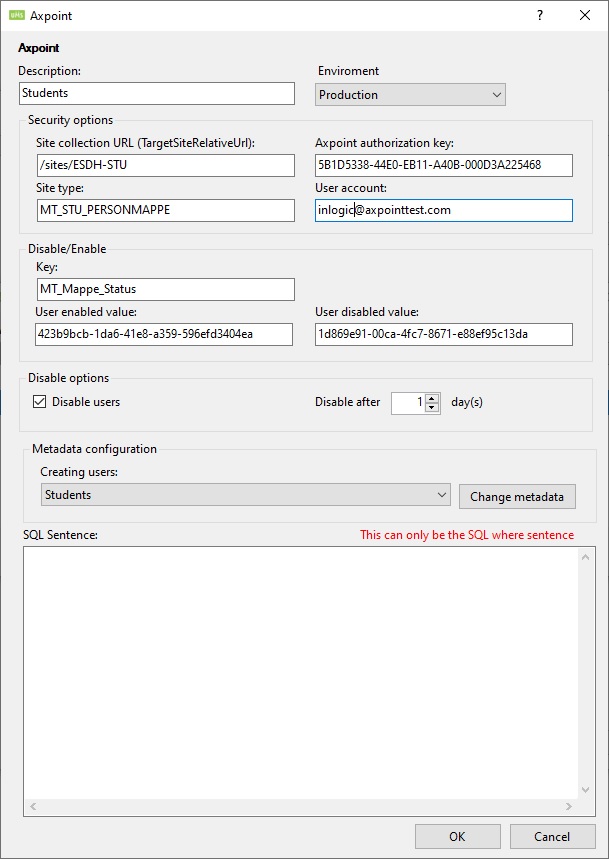Viewport: 609px width, 859px height.
Task: Click the Description text field
Action: coord(157,93)
